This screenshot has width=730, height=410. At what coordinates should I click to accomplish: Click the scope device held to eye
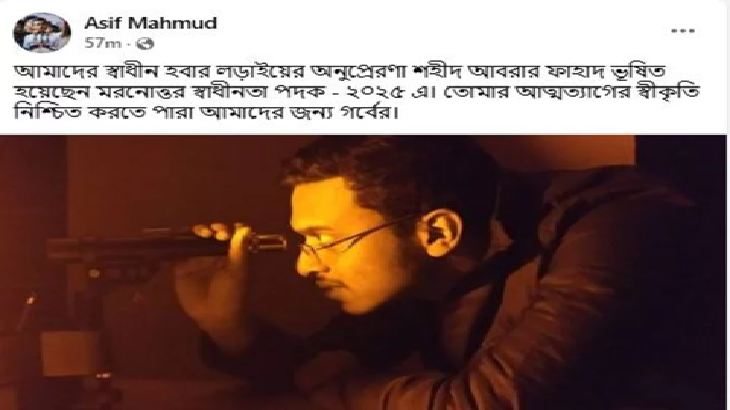pos(165,245)
